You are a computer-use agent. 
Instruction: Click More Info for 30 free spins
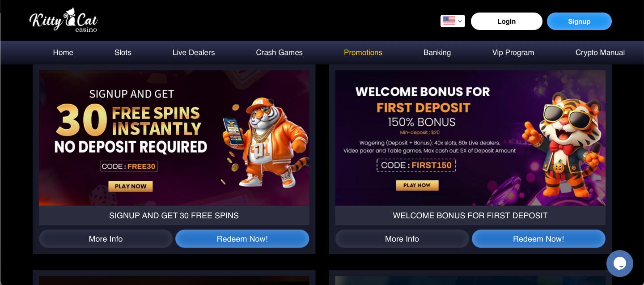[x=106, y=239]
